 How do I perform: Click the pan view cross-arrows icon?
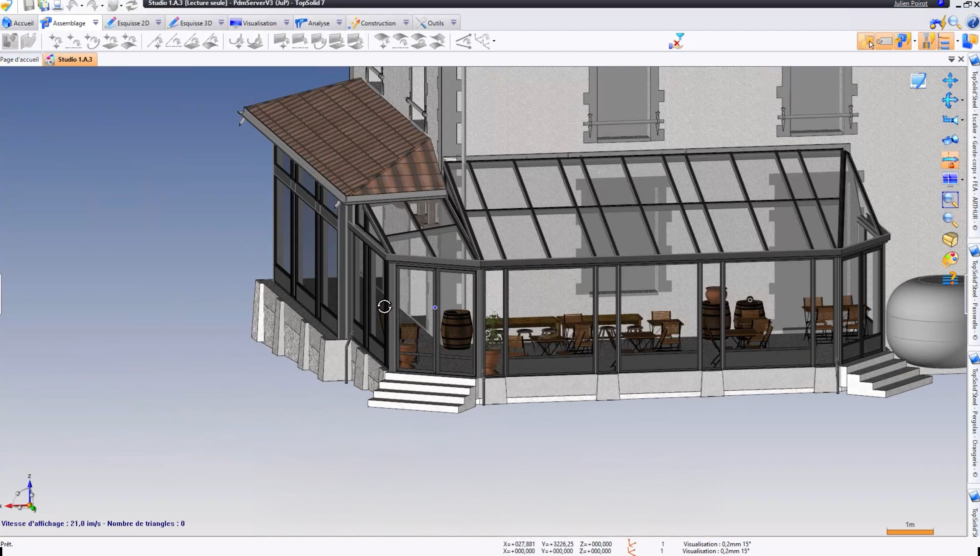(950, 80)
